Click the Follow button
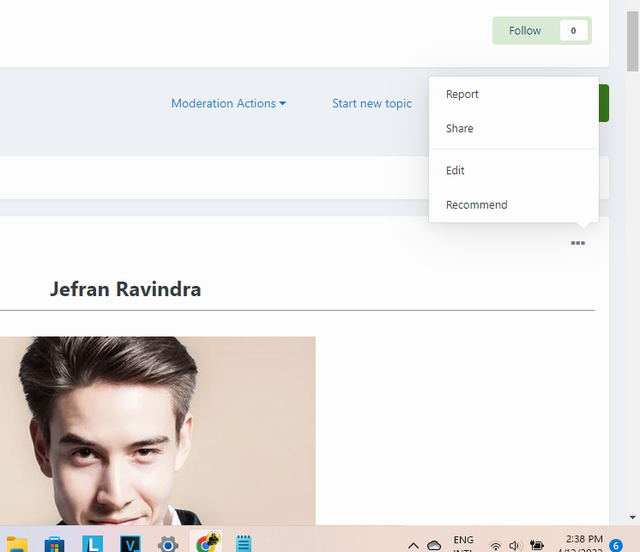The height and width of the screenshot is (552, 640). [542, 31]
